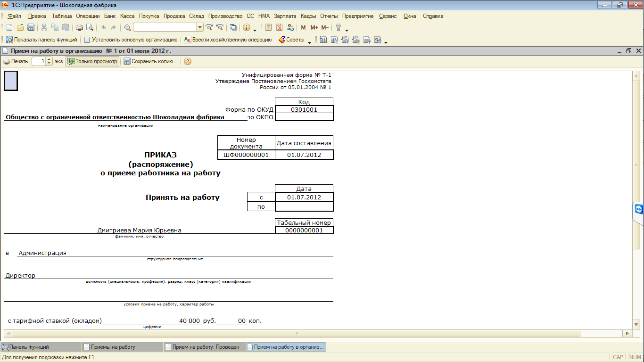Click the ОКУД code cell 0301001
The image size is (644, 362).
[304, 109]
